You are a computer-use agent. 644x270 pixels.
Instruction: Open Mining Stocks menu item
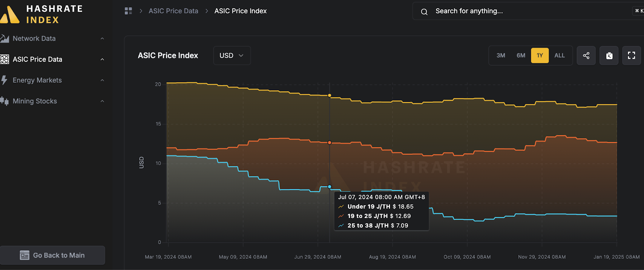(x=53, y=101)
